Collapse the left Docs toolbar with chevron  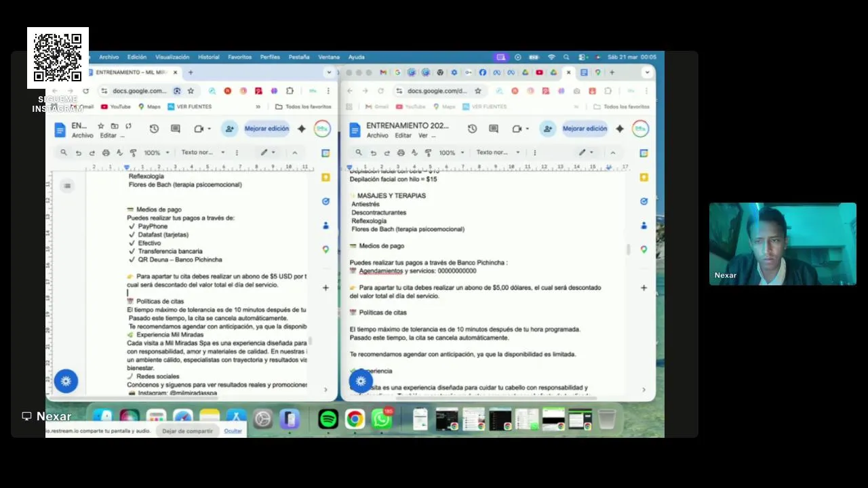(294, 152)
